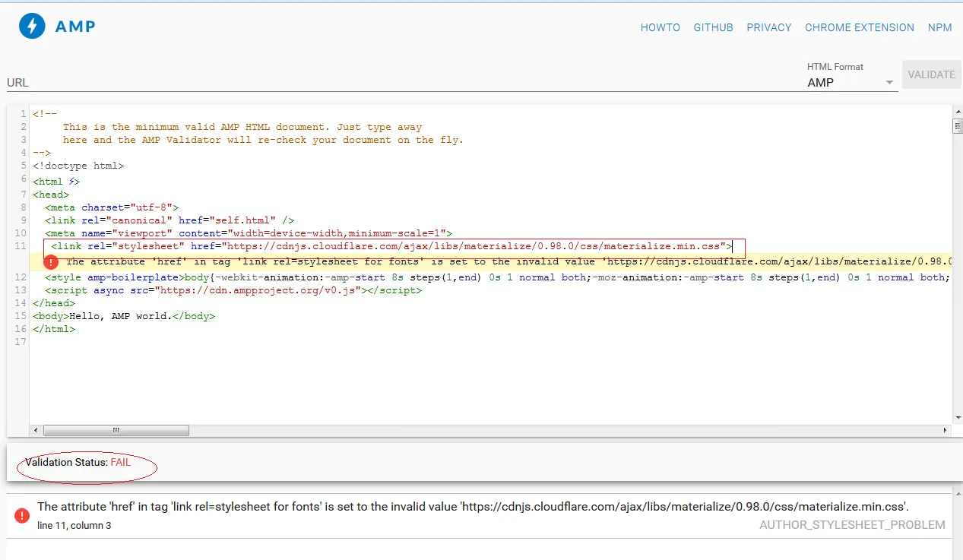Click the canonical link line in code
This screenshot has width=963, height=560.
(x=169, y=220)
